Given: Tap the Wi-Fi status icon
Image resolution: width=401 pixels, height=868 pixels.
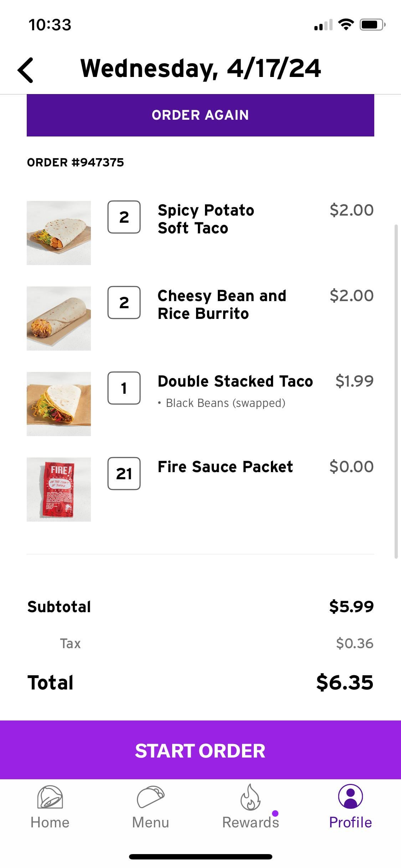Looking at the screenshot, I should click(345, 25).
